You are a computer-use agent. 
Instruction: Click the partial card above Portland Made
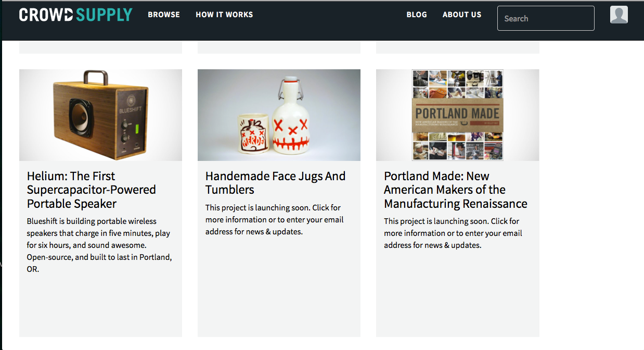[x=458, y=47]
